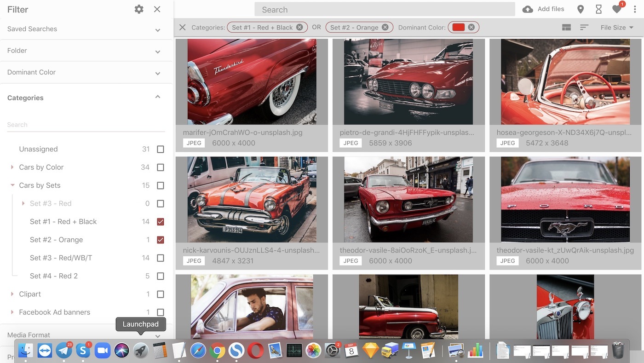The height and width of the screenshot is (363, 644).
Task: Open the File Size sort dropdown
Action: pyautogui.click(x=617, y=28)
